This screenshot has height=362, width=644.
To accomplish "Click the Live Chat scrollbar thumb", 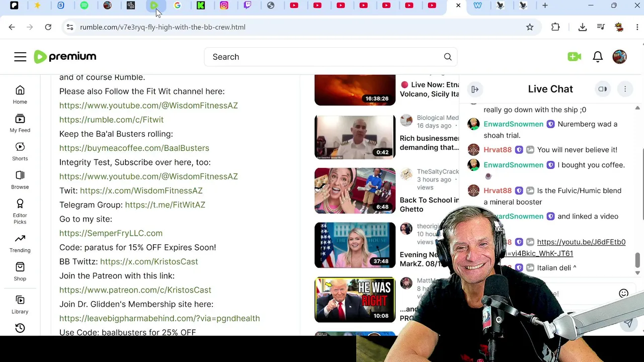I will tap(637, 259).
